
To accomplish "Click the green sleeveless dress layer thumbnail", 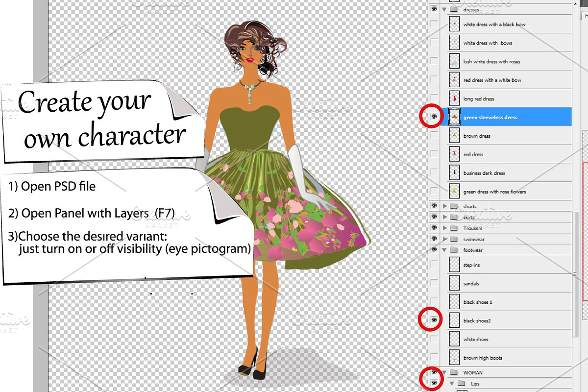I will point(455,117).
